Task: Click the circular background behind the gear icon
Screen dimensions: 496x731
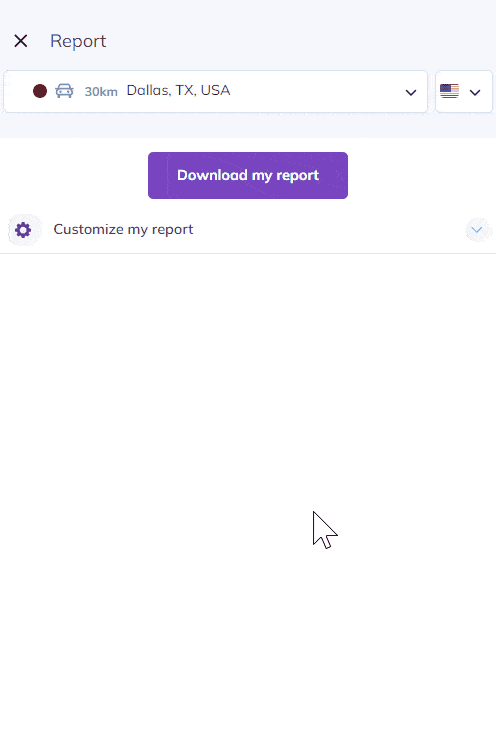Action: [25, 229]
